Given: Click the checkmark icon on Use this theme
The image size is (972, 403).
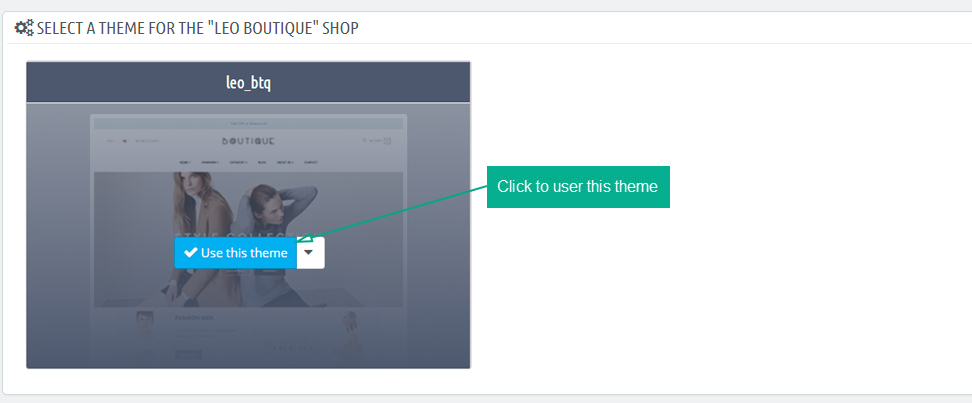Looking at the screenshot, I should pyautogui.click(x=191, y=253).
